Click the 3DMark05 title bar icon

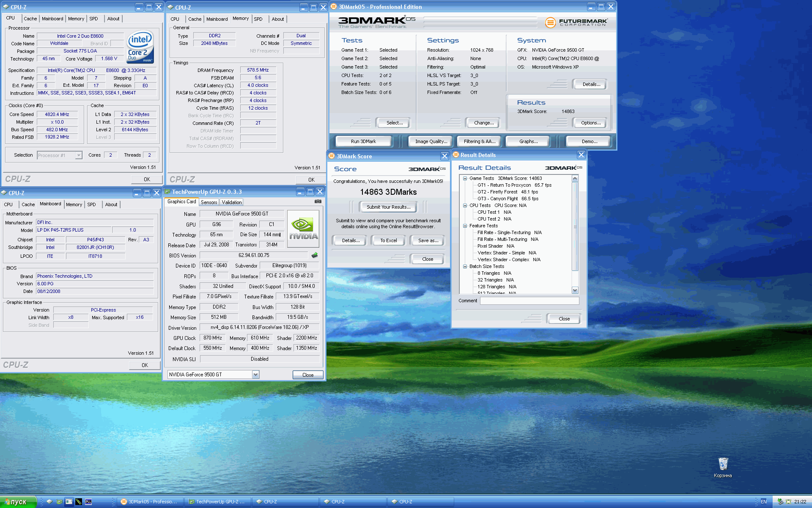click(x=334, y=6)
